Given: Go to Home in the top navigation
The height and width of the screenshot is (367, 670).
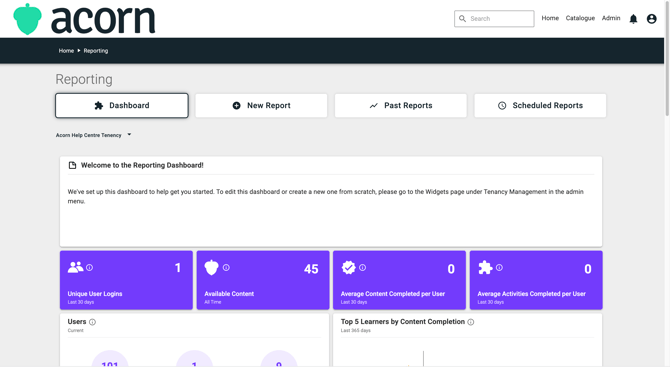Looking at the screenshot, I should [550, 18].
